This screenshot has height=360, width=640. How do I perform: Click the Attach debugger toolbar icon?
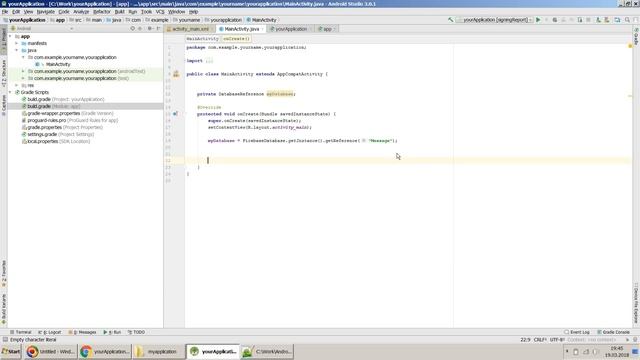click(x=580, y=20)
